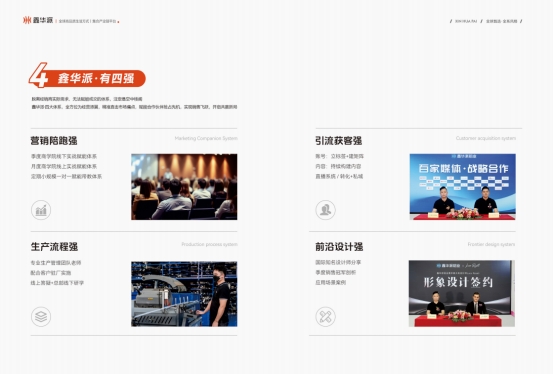Click the 直播系统 line under 引流获客强
This screenshot has width=553, height=374.
[339, 176]
